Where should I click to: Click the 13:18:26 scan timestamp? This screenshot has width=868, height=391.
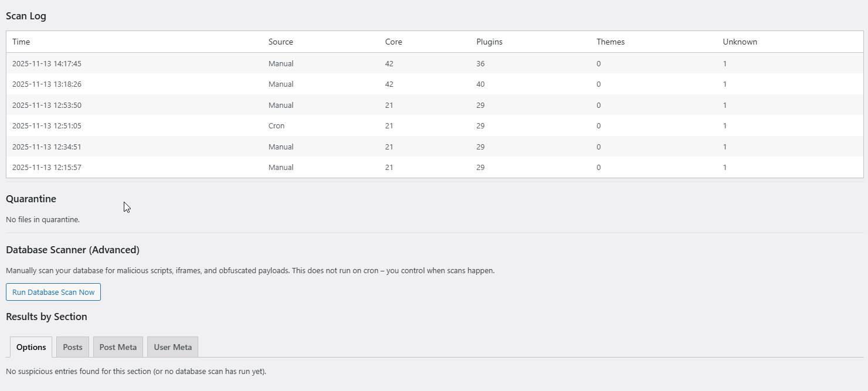[x=47, y=84]
